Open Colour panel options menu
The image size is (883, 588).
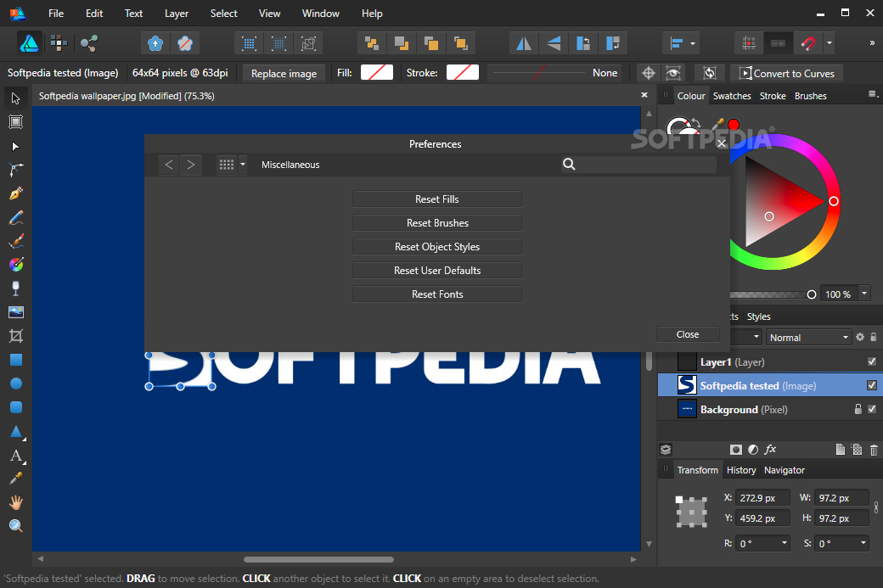(x=873, y=94)
